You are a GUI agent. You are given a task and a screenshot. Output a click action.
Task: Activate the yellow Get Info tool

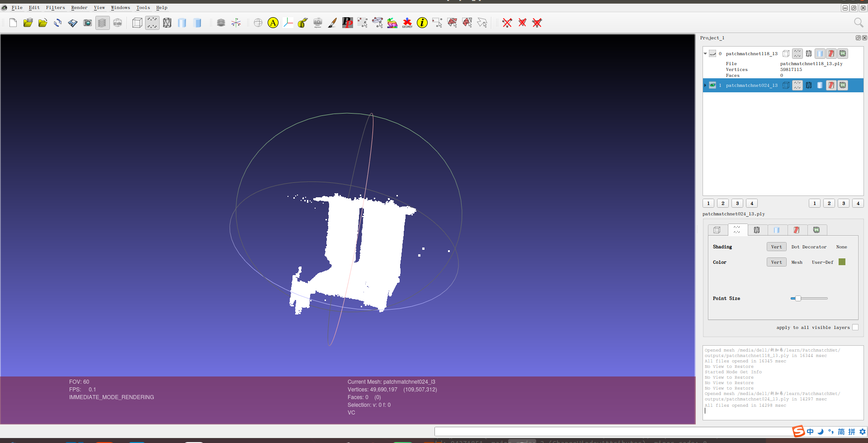[422, 23]
